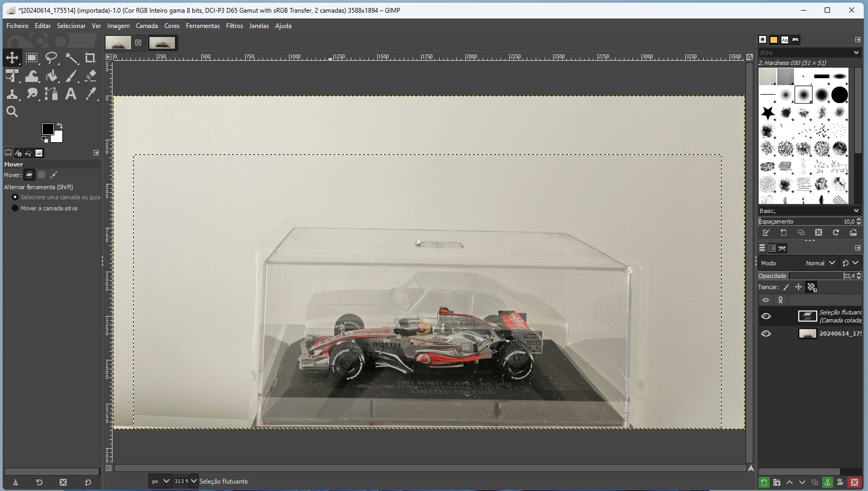Open the Camada menu
Image resolution: width=868 pixels, height=491 pixels.
146,25
